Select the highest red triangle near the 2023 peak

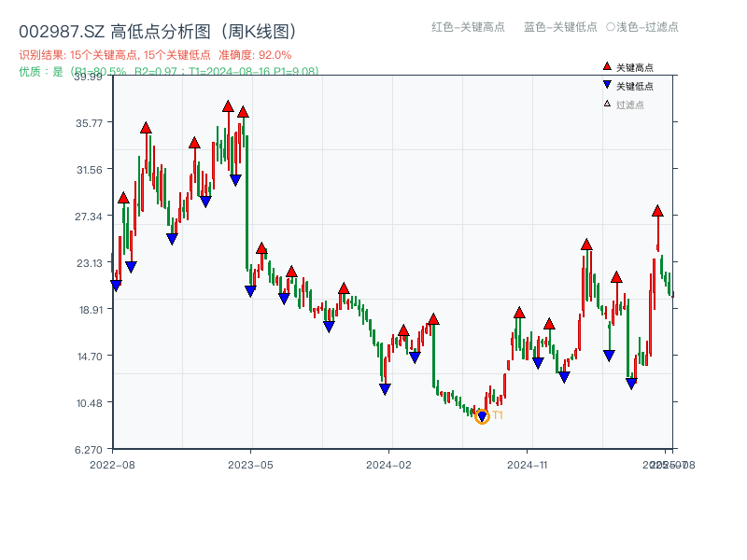pyautogui.click(x=229, y=105)
